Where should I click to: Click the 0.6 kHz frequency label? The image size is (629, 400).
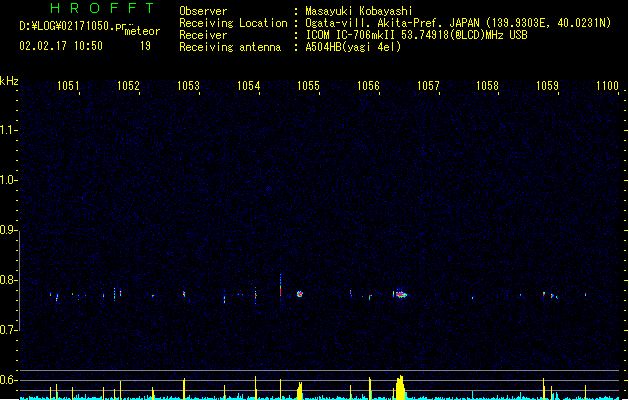click(9, 380)
